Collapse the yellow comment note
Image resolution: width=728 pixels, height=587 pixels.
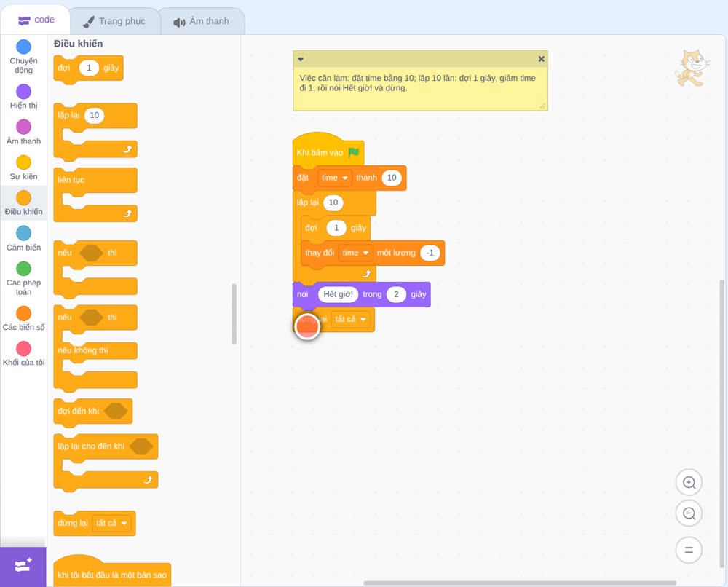tap(301, 59)
